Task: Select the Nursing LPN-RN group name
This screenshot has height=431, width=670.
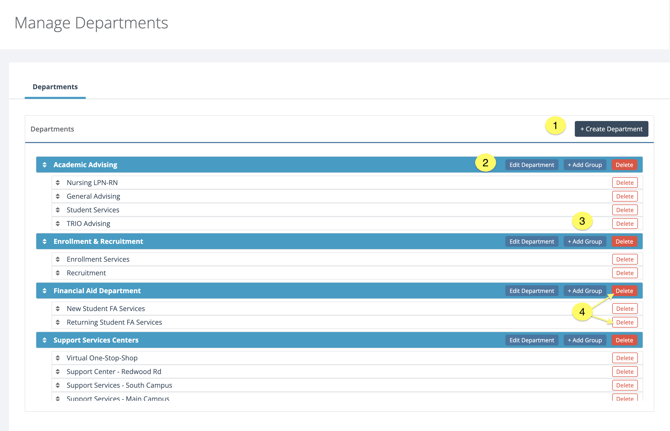Action: click(x=92, y=183)
